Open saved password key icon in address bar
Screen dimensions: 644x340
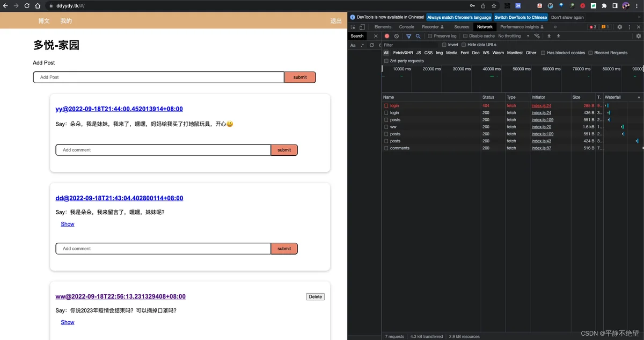point(472,6)
